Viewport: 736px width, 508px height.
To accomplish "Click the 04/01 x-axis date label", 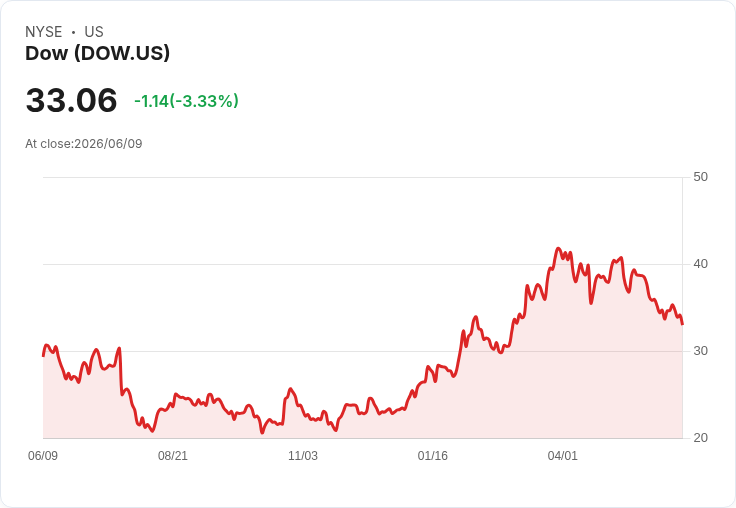I will [x=562, y=455].
